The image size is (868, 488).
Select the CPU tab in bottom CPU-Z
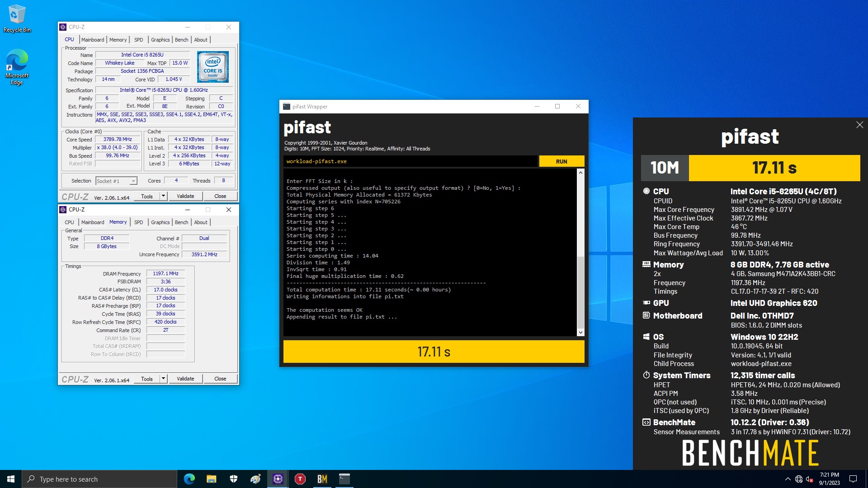coord(69,222)
